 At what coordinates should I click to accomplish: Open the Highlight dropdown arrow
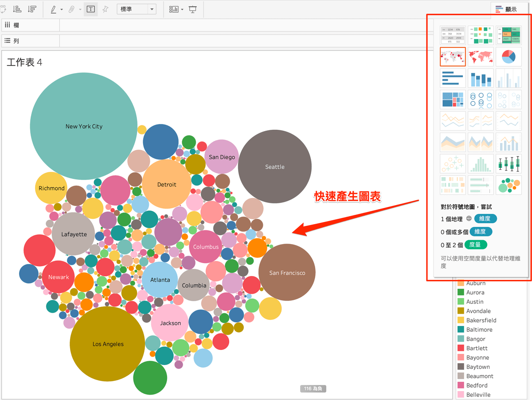click(x=62, y=9)
